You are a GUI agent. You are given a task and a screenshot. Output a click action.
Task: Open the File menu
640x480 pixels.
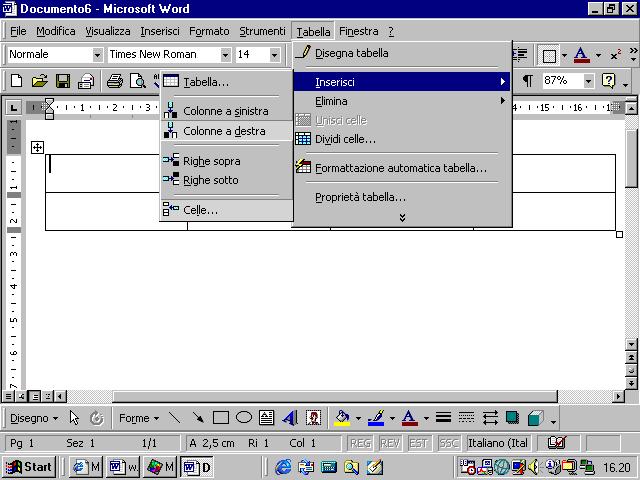18,31
